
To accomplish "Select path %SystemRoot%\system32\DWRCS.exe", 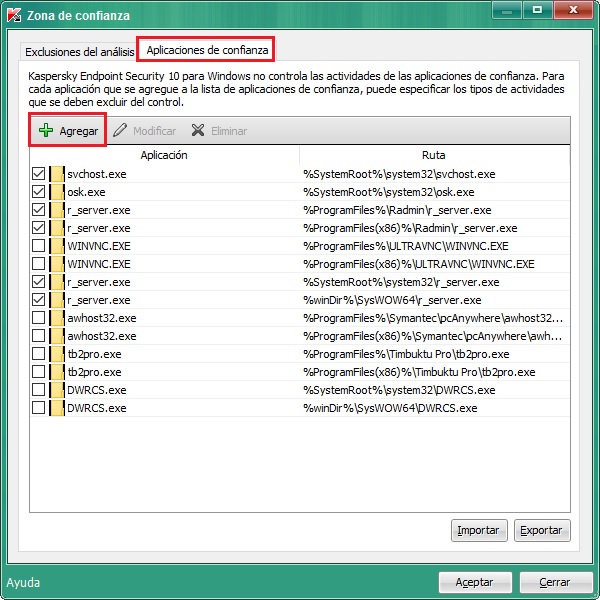I will click(x=399, y=390).
